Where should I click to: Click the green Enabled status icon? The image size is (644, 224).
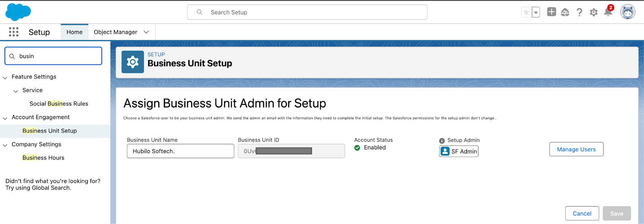click(357, 148)
